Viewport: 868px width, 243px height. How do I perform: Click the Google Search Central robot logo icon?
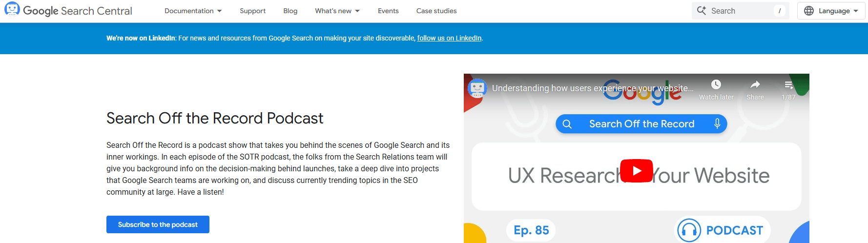[x=12, y=9]
